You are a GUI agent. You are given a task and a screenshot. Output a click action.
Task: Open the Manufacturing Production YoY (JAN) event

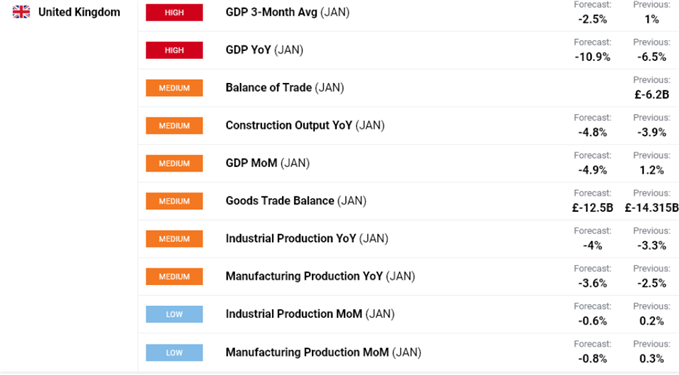click(320, 276)
